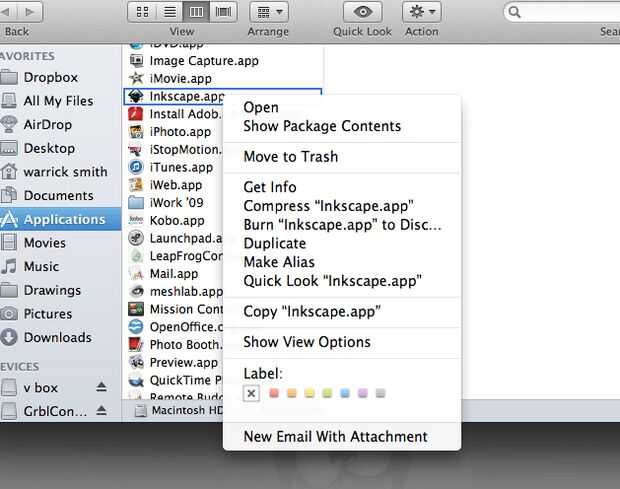Select Applications in the sidebar
The image size is (620, 489).
[x=60, y=219]
